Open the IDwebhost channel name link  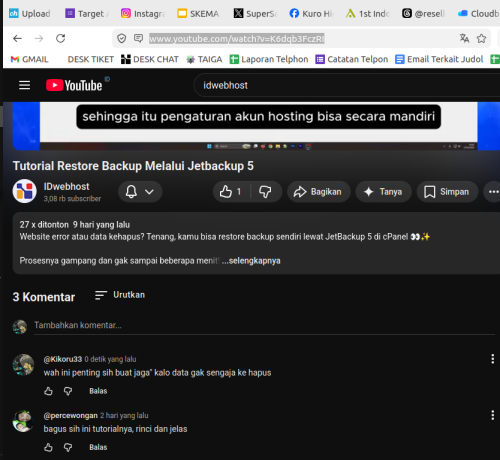pos(66,187)
